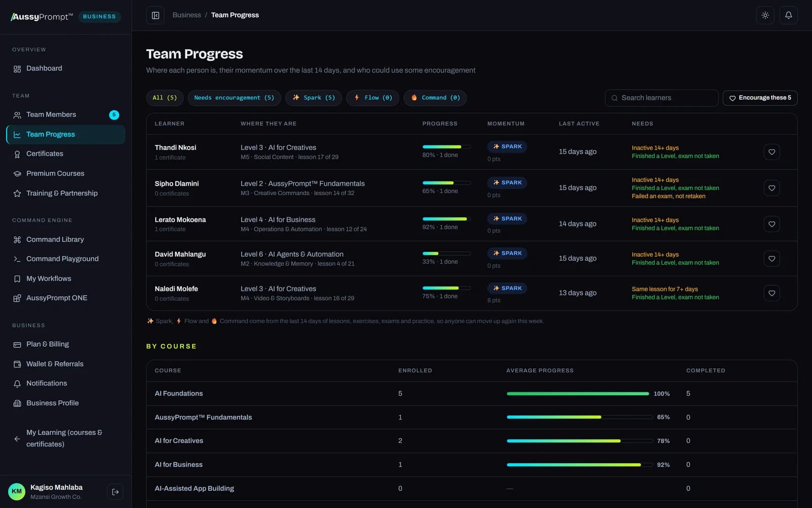The height and width of the screenshot is (508, 812).
Task: Filter learners by Spark (5)
Action: pos(314,98)
